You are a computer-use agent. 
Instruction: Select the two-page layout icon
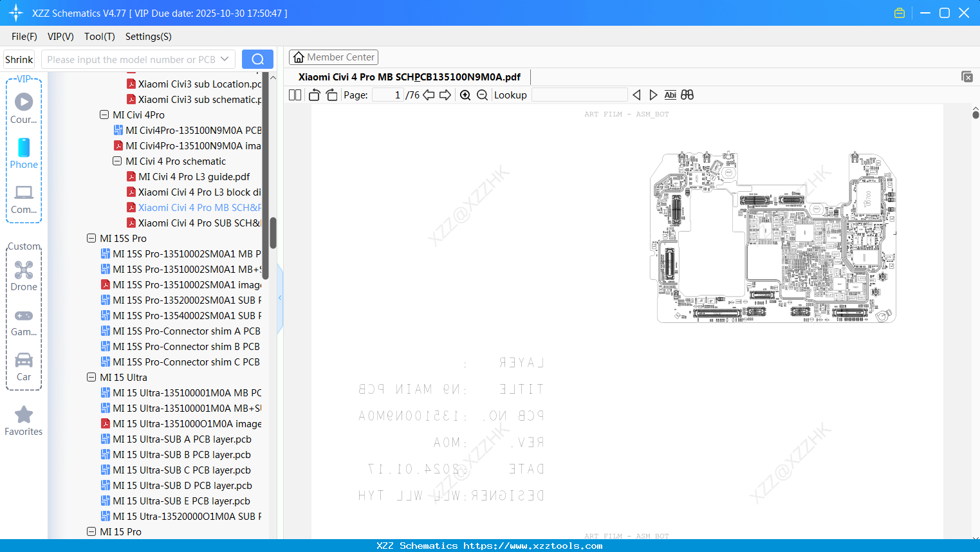click(294, 95)
